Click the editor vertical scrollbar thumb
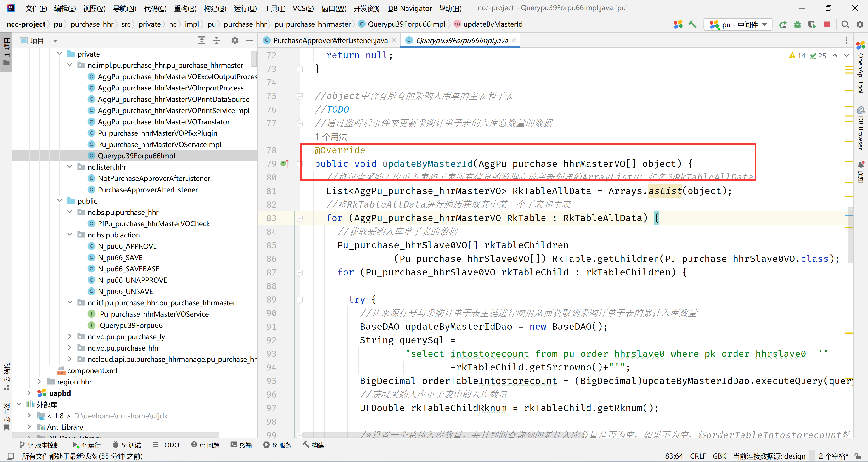868x462 pixels. [x=850, y=236]
